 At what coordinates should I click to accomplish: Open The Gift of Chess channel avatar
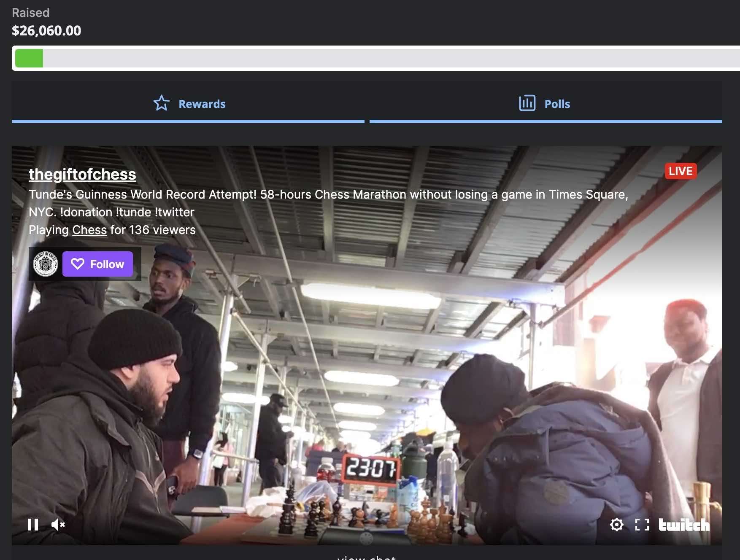click(x=46, y=264)
